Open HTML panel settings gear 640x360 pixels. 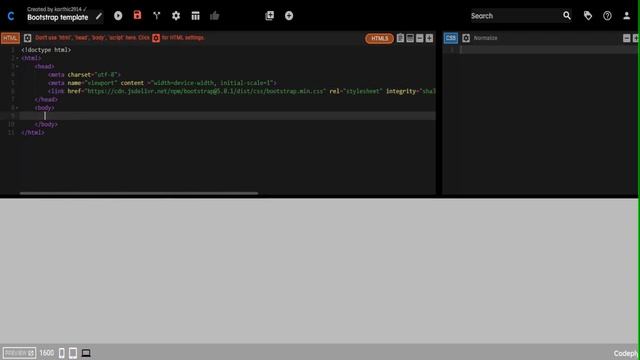click(x=27, y=38)
